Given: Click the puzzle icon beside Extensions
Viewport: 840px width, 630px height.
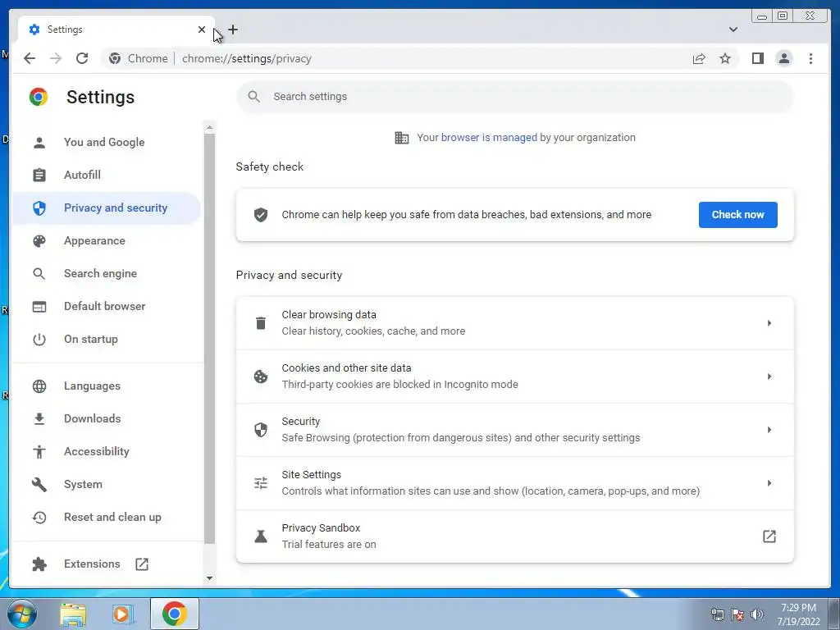Looking at the screenshot, I should (39, 564).
